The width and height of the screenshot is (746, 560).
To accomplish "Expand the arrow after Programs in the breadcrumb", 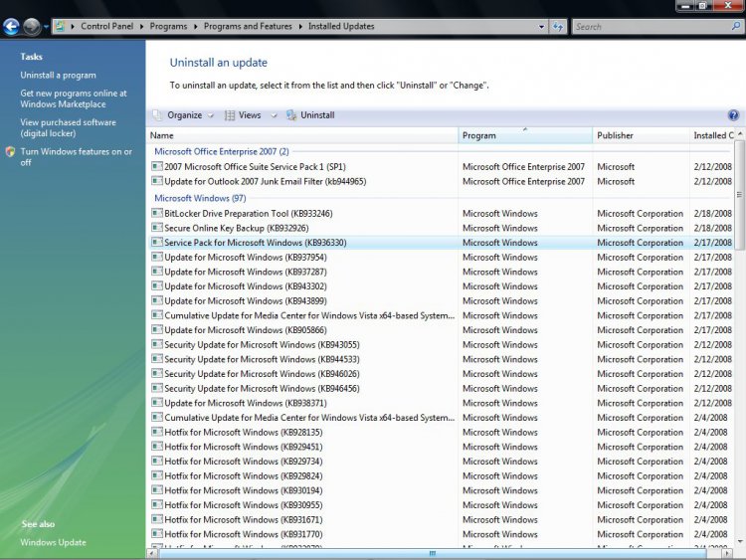I will (196, 27).
